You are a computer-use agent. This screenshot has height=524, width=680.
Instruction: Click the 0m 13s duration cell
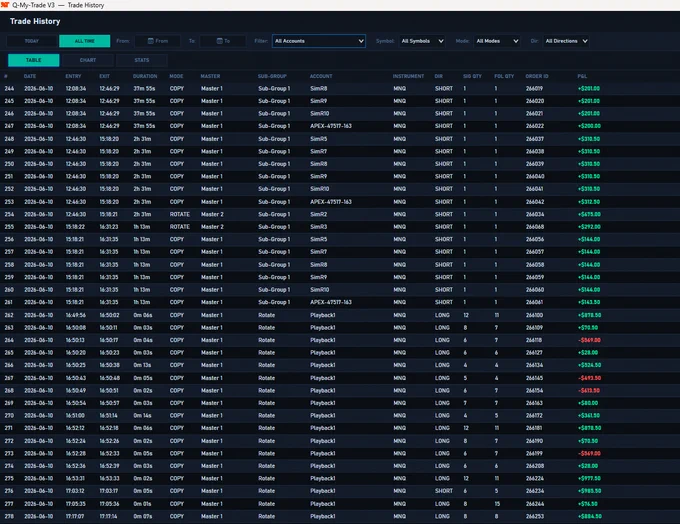(x=142, y=365)
